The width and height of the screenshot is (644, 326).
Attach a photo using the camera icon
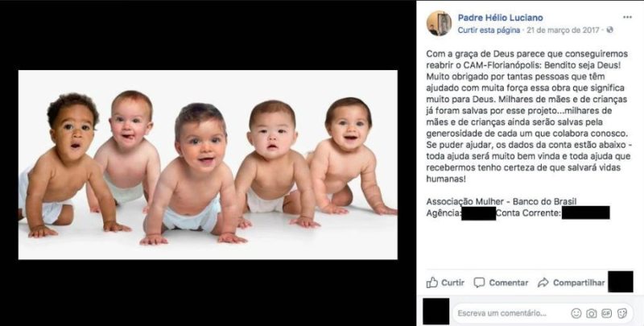[592, 313]
